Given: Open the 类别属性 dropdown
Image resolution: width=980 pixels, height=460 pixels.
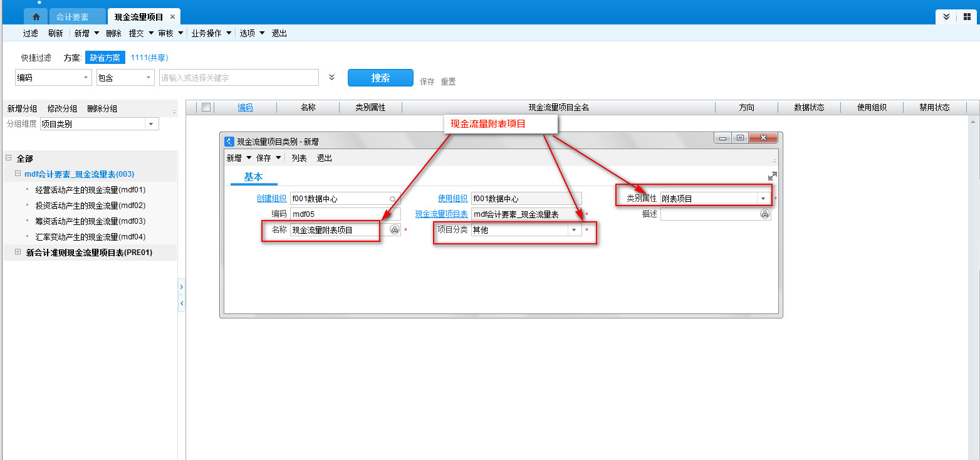Looking at the screenshot, I should pyautogui.click(x=763, y=199).
